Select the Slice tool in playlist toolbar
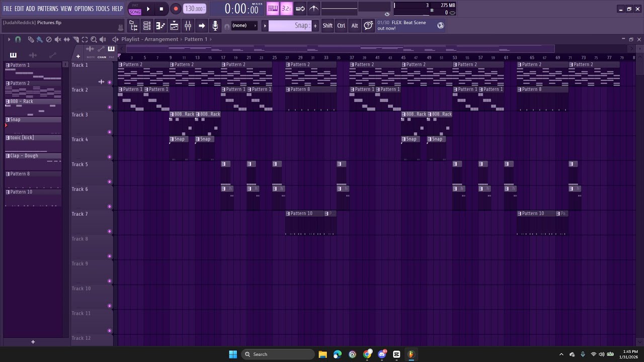This screenshot has height=362, width=644. point(76,39)
